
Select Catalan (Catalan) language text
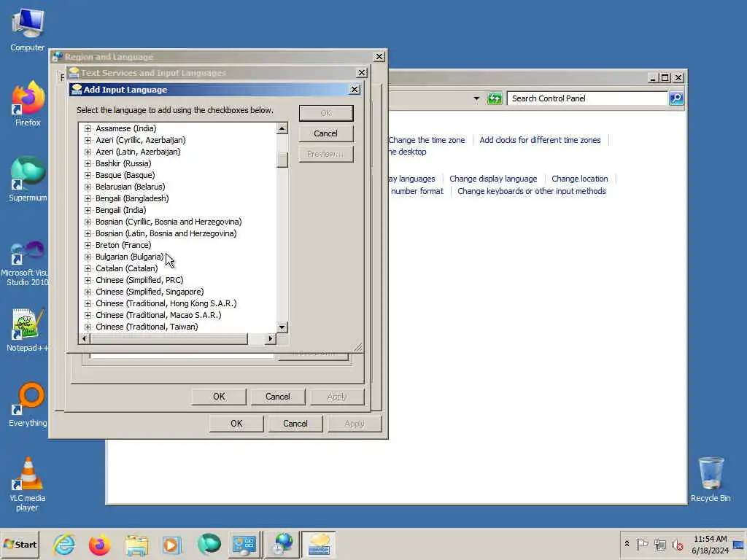(x=127, y=268)
